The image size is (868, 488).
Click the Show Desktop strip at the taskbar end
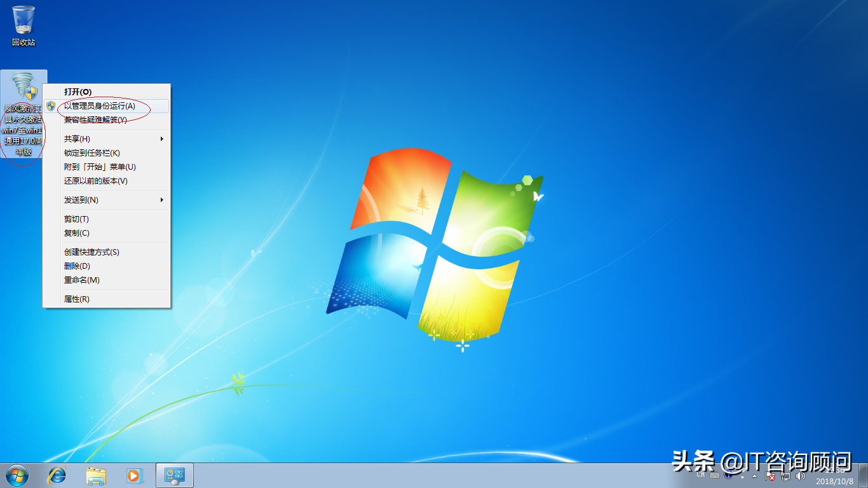tap(864, 475)
